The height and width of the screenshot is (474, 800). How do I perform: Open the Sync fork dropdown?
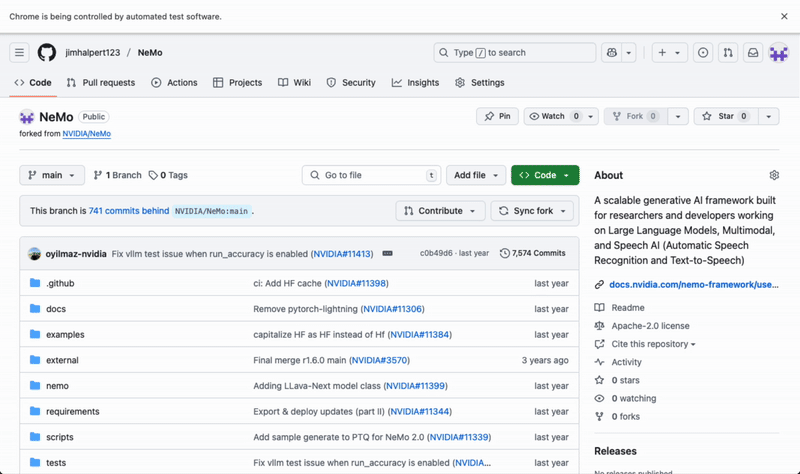[x=532, y=211]
